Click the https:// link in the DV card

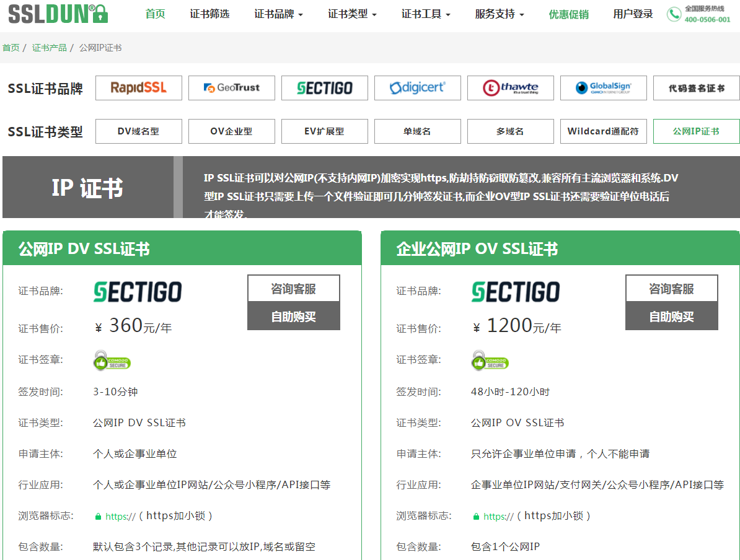coord(120,517)
